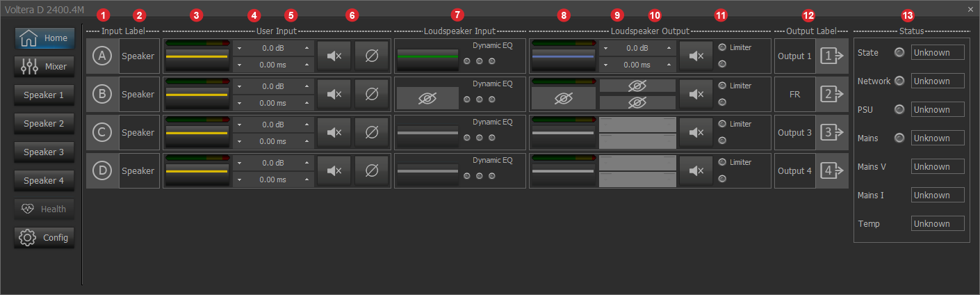Click the FR output label field
The image size is (980, 295).
(x=794, y=94)
